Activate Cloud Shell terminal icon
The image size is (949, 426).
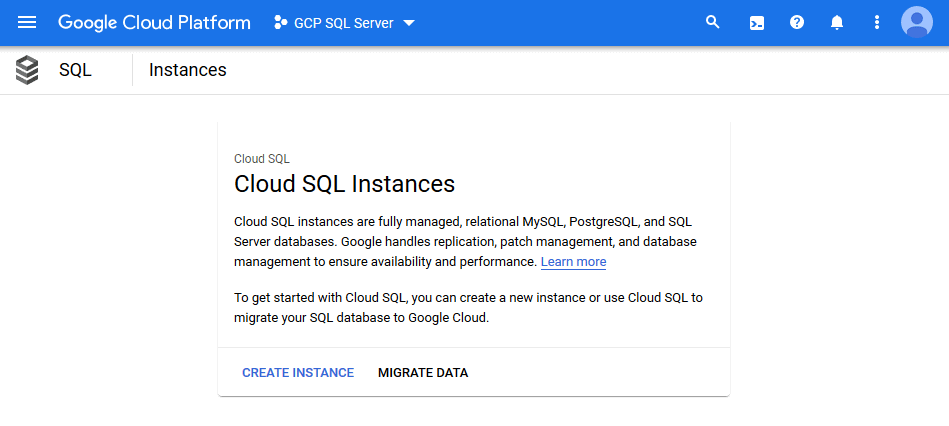tap(757, 23)
